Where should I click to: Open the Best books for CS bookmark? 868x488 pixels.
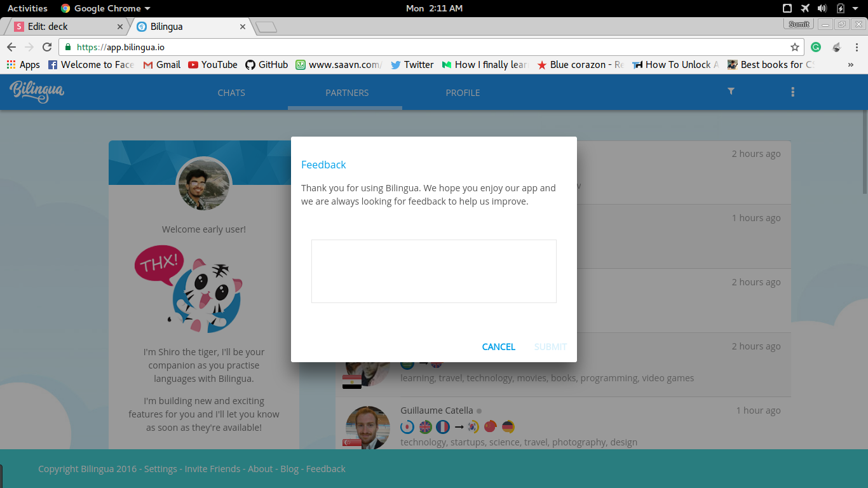pos(771,65)
